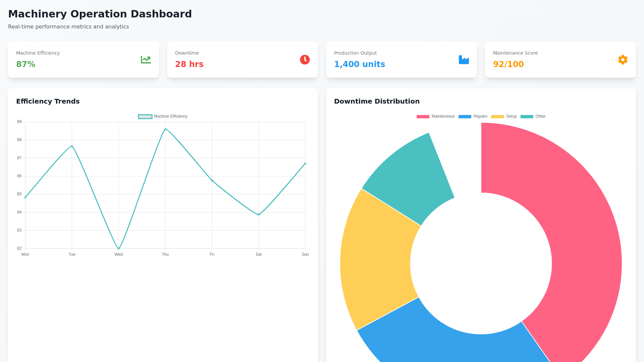Click the Maintenance Score 92/100 value
The width and height of the screenshot is (644, 362).
pos(508,64)
